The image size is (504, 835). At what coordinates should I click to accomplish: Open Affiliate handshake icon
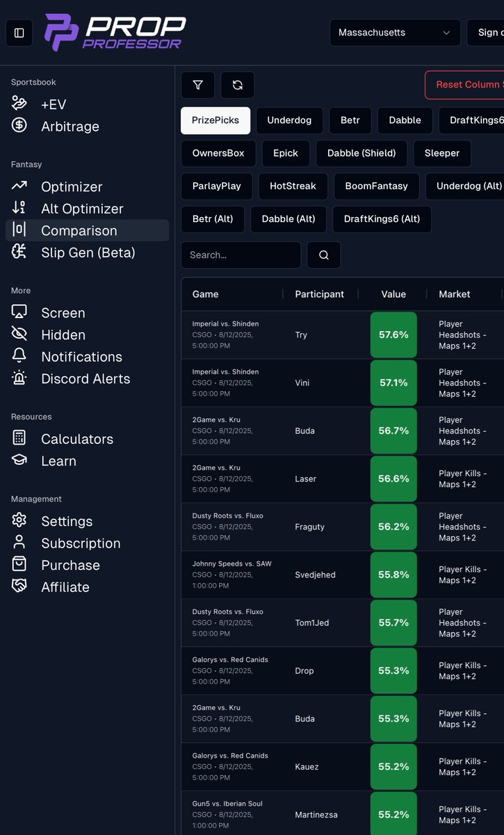pyautogui.click(x=19, y=587)
